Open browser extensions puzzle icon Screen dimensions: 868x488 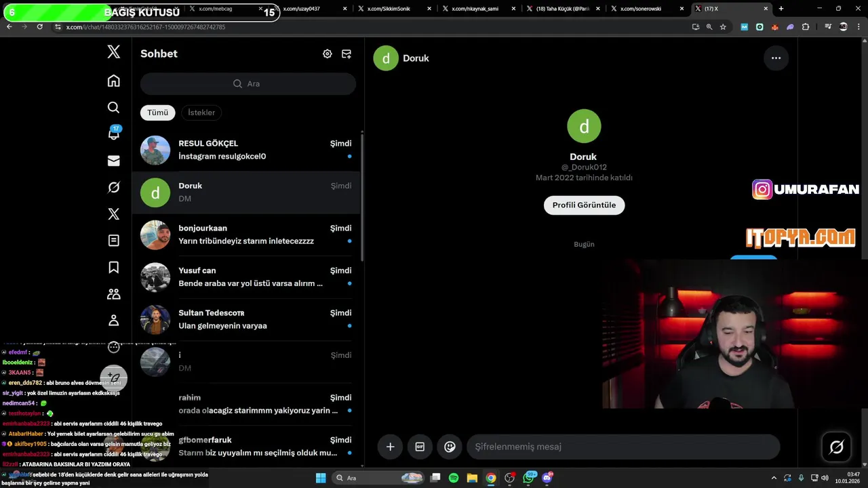(x=806, y=26)
